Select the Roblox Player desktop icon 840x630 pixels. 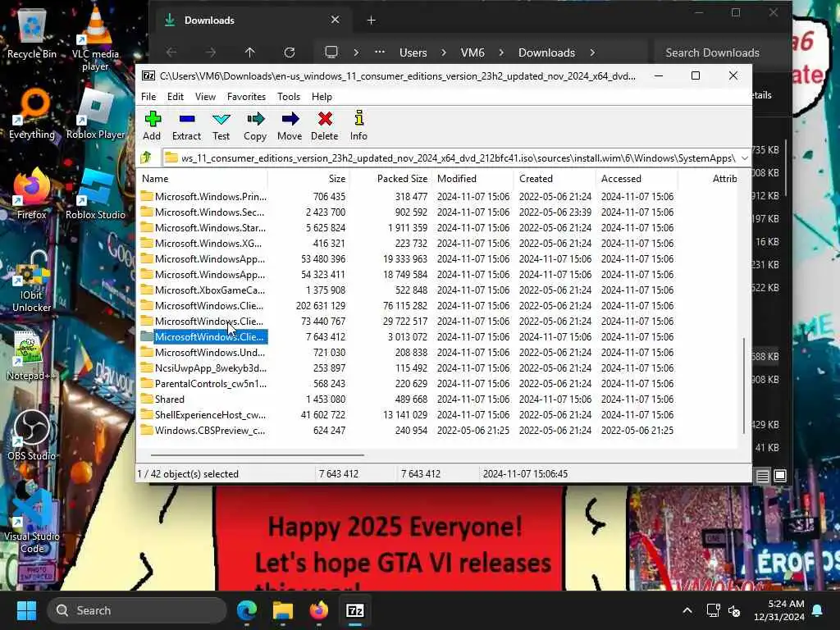pos(95,115)
